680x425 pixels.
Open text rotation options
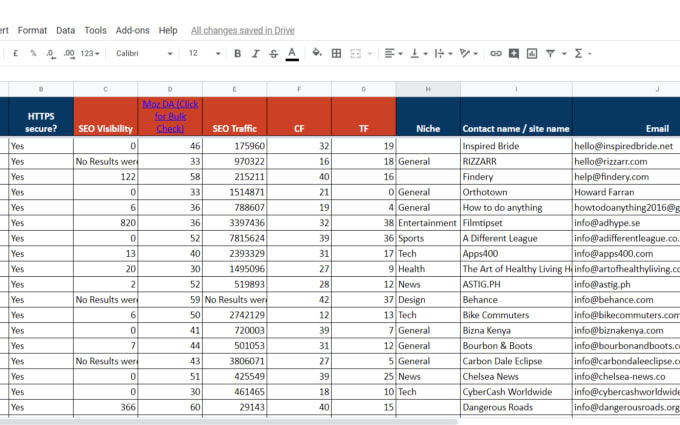point(469,53)
